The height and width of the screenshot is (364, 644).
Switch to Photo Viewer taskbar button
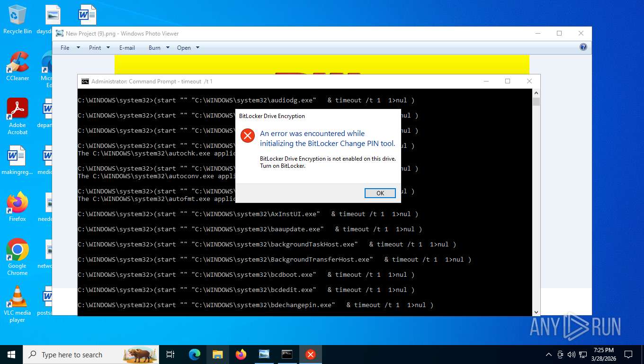click(264, 355)
